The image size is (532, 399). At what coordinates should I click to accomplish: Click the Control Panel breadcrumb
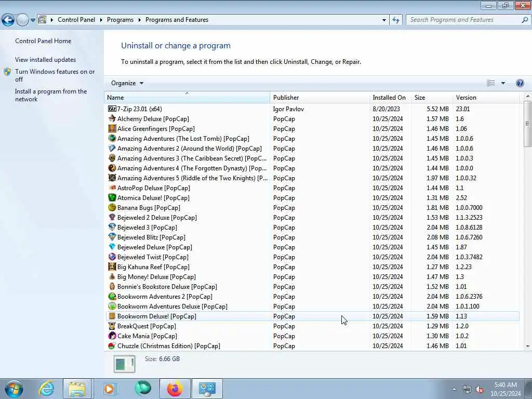tap(76, 20)
